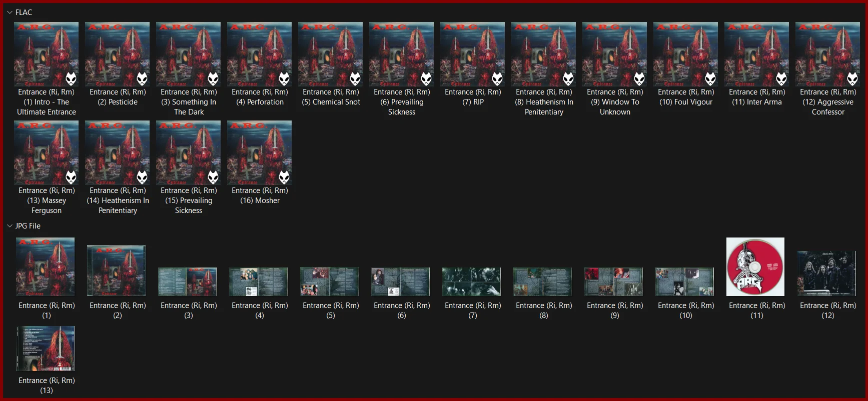Select JPG thumbnail Entrance (Ri, Rm) (5)
Viewport: 868px width, 401px height.
click(330, 281)
